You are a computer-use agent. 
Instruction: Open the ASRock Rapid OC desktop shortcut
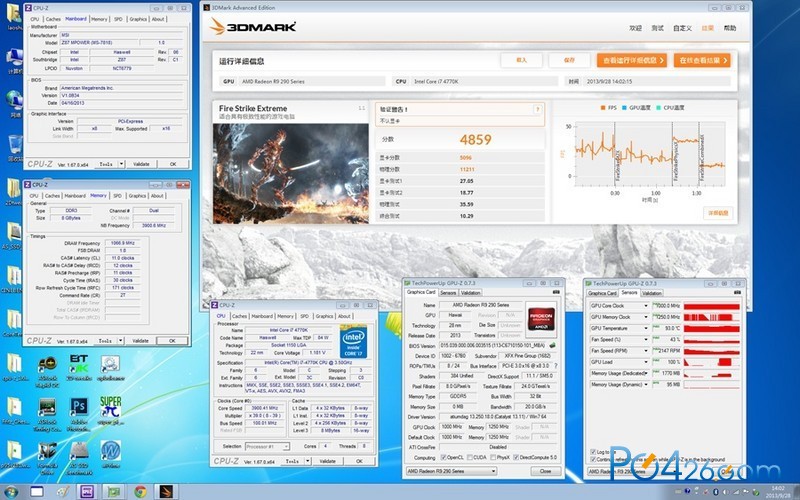click(47, 371)
